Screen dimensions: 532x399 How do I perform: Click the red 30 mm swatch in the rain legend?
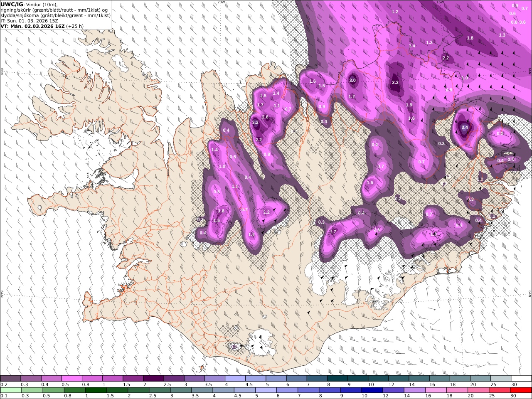(x=521, y=390)
